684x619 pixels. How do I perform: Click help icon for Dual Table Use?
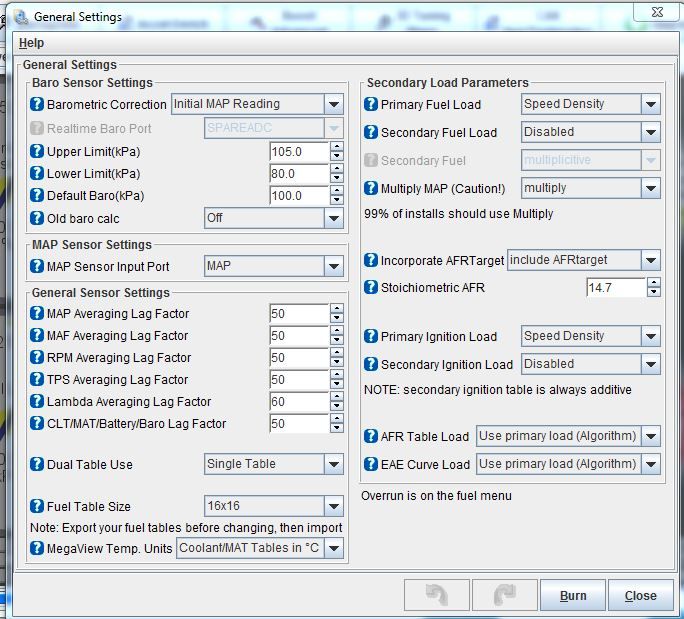[38, 465]
